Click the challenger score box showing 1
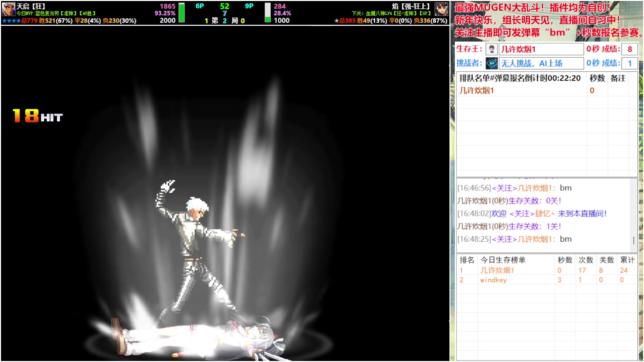The width and height of the screenshot is (644, 362). [x=629, y=63]
